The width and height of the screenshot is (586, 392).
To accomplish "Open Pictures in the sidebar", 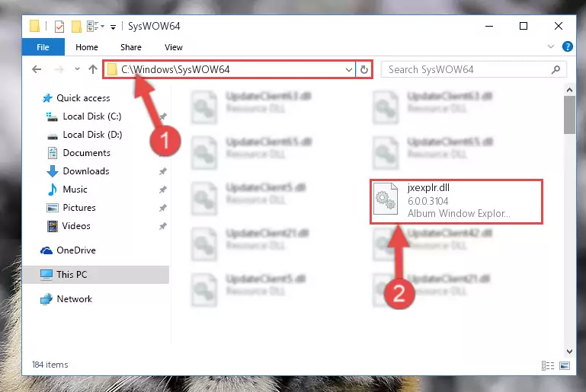I will point(78,208).
